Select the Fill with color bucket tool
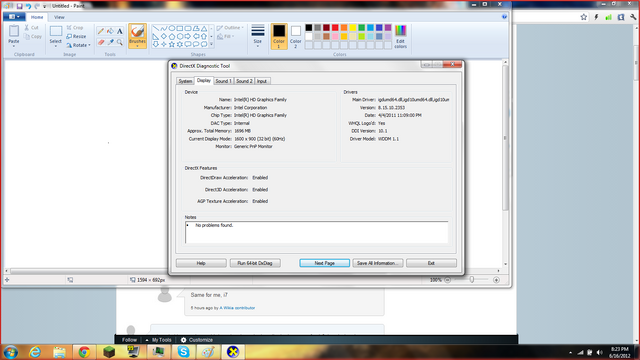Viewport: 640px width, 360px height. tap(110, 31)
